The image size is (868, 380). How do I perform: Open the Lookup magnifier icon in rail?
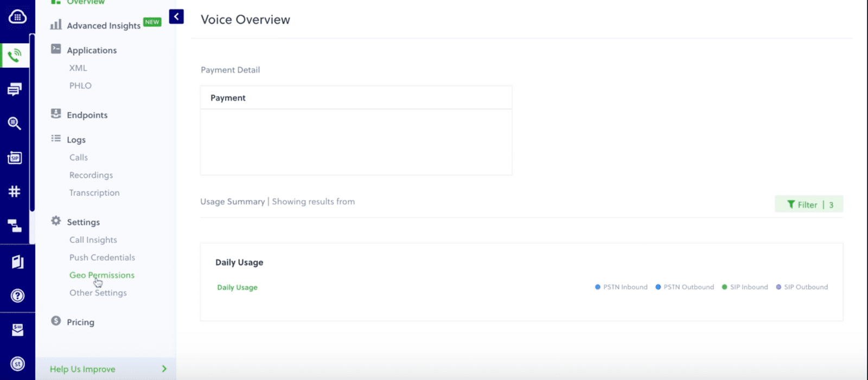click(x=15, y=124)
